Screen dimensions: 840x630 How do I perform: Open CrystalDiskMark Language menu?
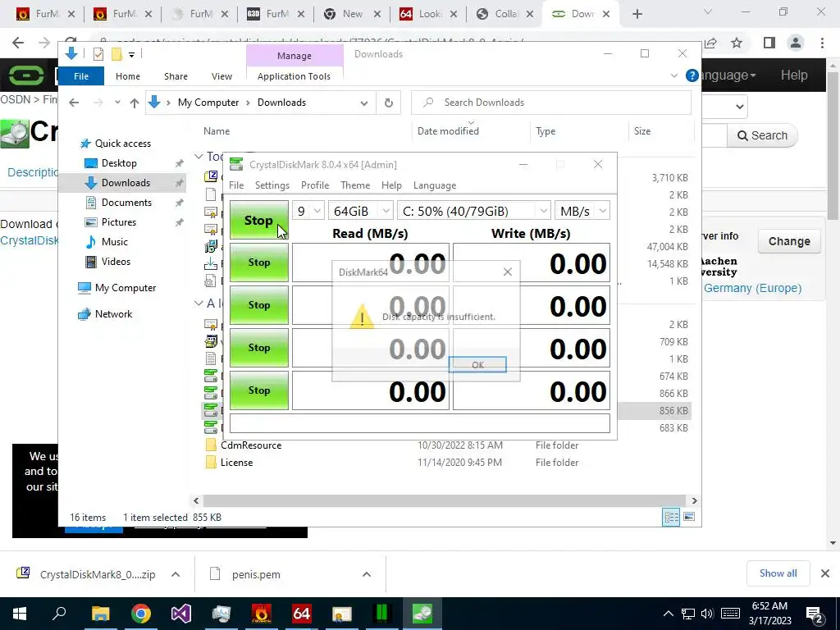click(x=435, y=185)
